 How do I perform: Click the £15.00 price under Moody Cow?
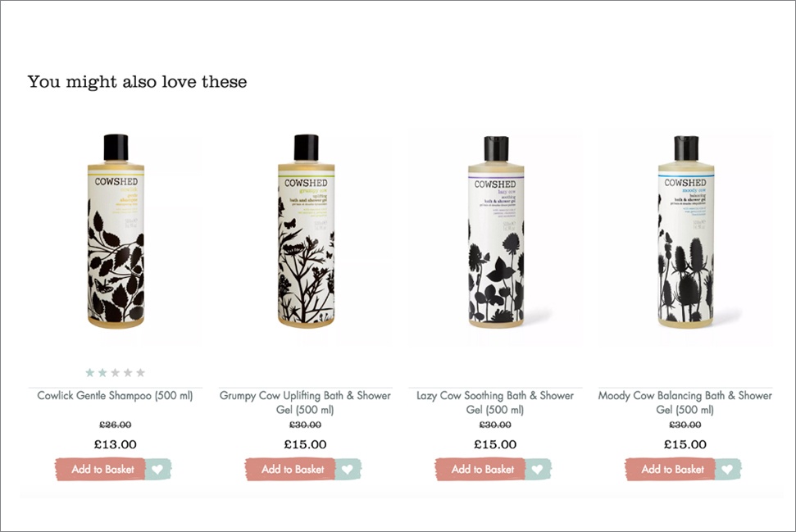click(685, 444)
